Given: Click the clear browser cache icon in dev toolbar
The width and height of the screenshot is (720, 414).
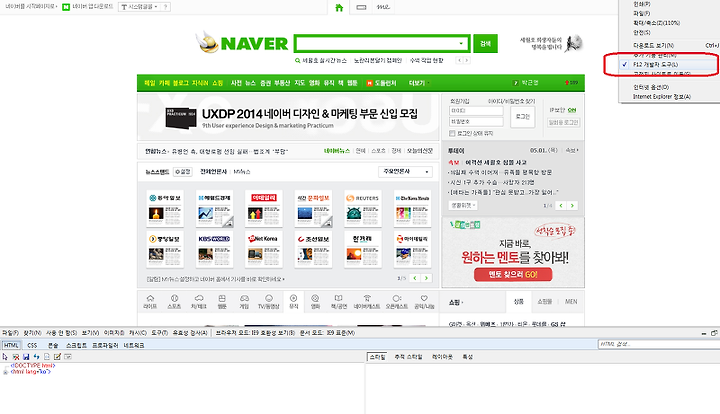Looking at the screenshot, I should pos(16,357).
